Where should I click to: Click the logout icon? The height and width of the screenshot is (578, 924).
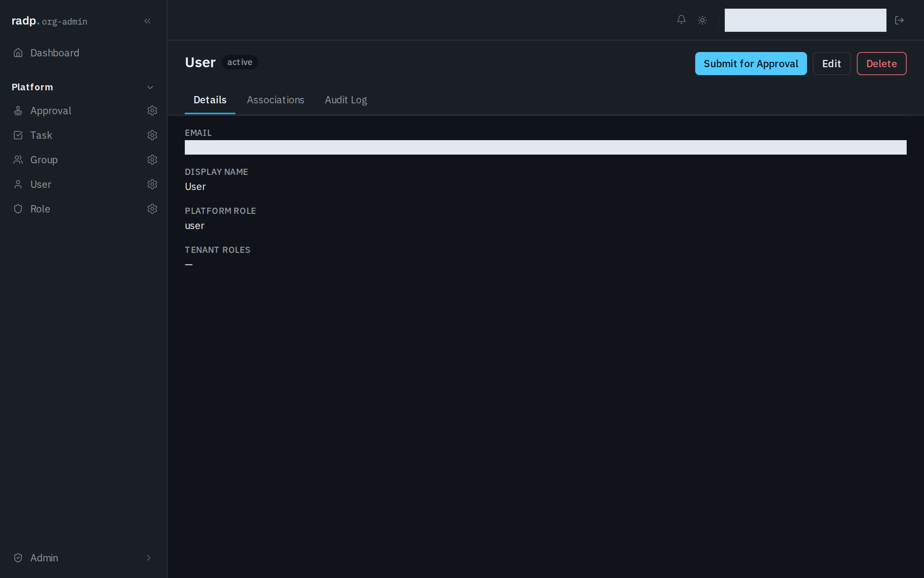click(899, 20)
